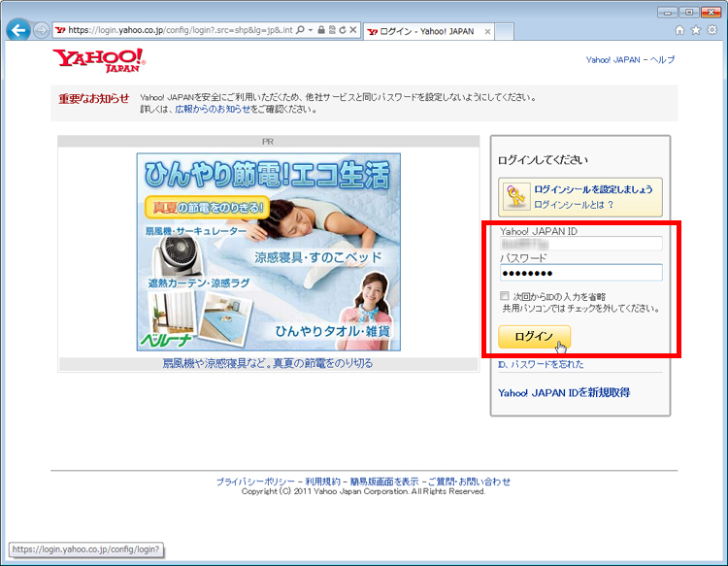Viewport: 728px width, 566px height.
Task: Select the ログイン - Yahoo! JAPAN tab
Action: pyautogui.click(x=428, y=32)
